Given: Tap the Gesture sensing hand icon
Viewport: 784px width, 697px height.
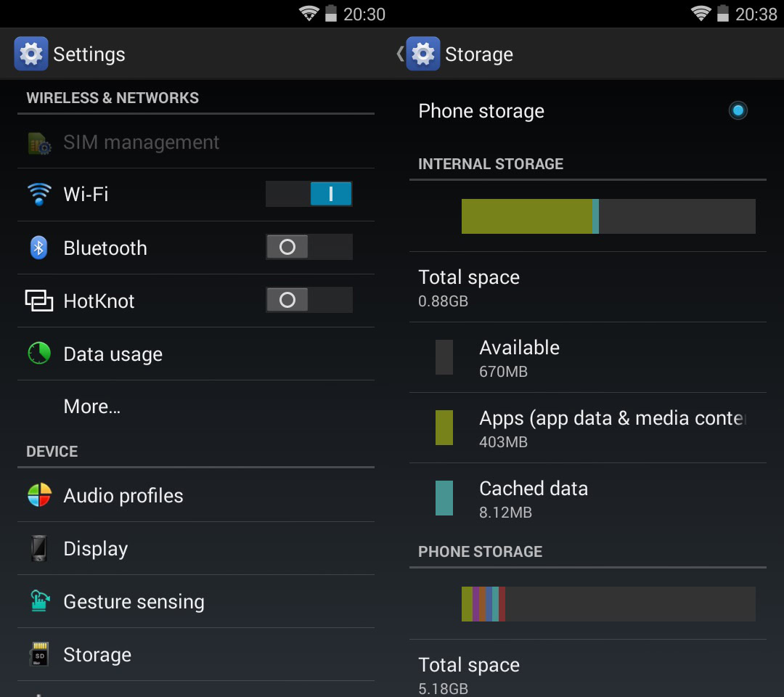Looking at the screenshot, I should [39, 601].
